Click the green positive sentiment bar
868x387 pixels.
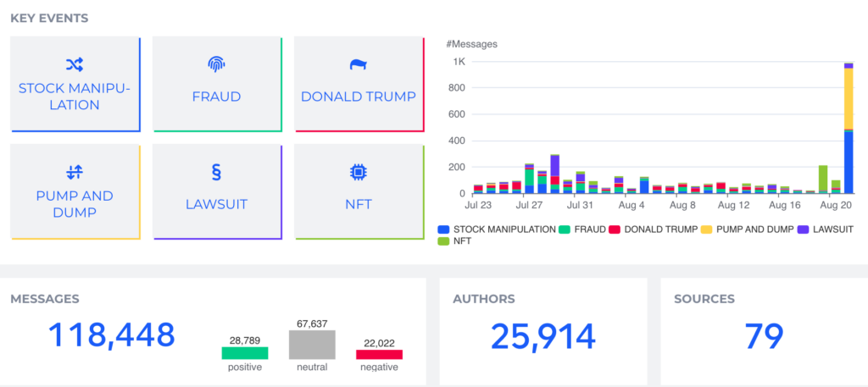[245, 353]
